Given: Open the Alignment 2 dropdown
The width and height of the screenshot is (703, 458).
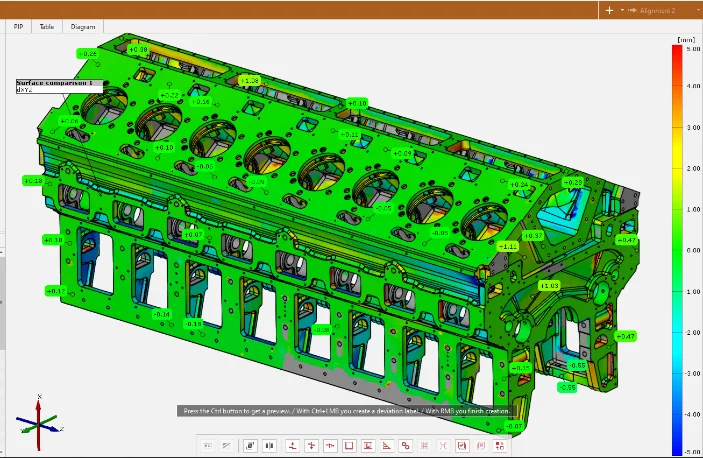Looking at the screenshot, I should point(655,9).
